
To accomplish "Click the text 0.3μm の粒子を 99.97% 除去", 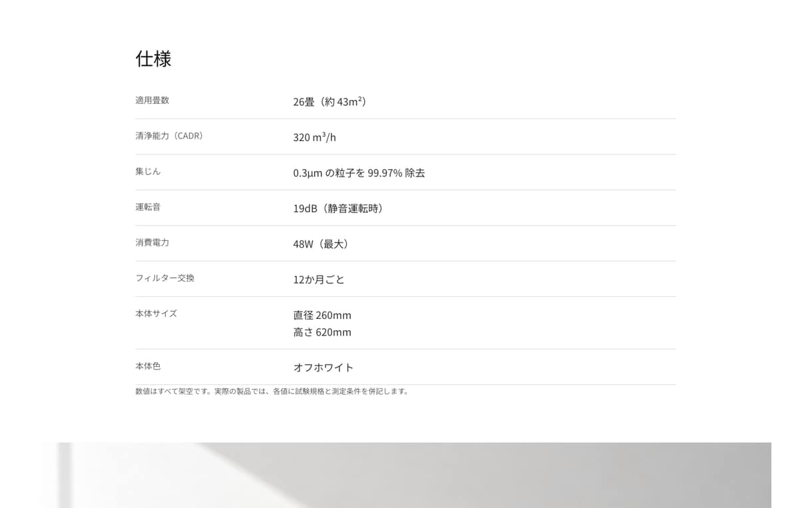I will pyautogui.click(x=359, y=172).
